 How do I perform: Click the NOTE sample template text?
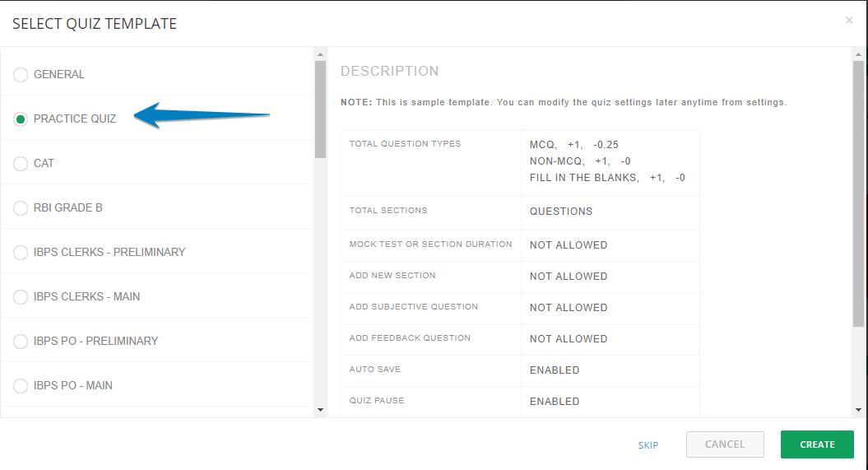pos(564,102)
